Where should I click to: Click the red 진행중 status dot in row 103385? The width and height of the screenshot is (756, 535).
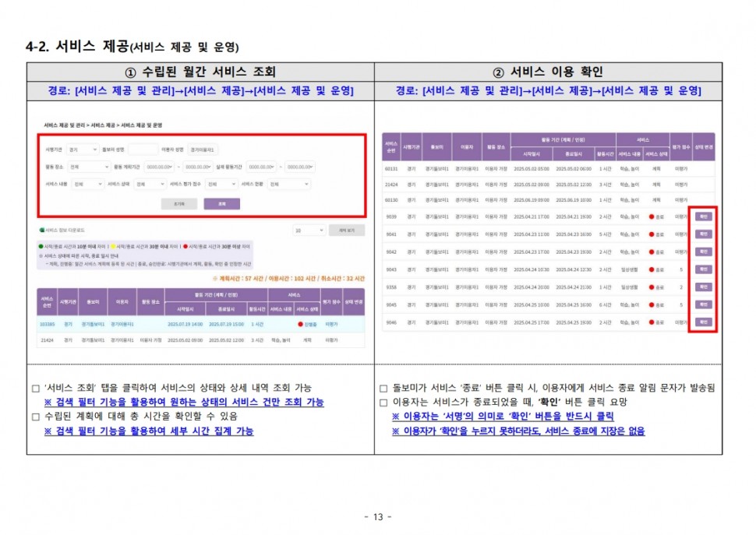pos(299,324)
